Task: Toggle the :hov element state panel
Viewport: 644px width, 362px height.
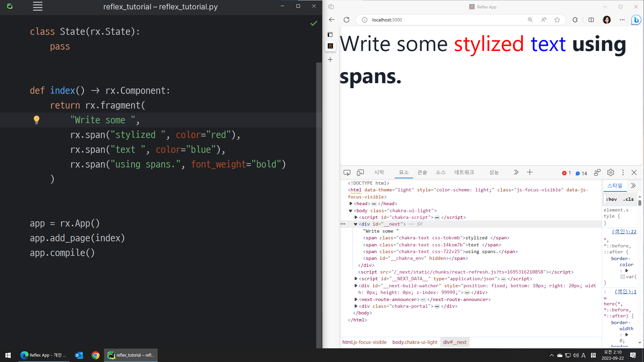Action: [612, 199]
